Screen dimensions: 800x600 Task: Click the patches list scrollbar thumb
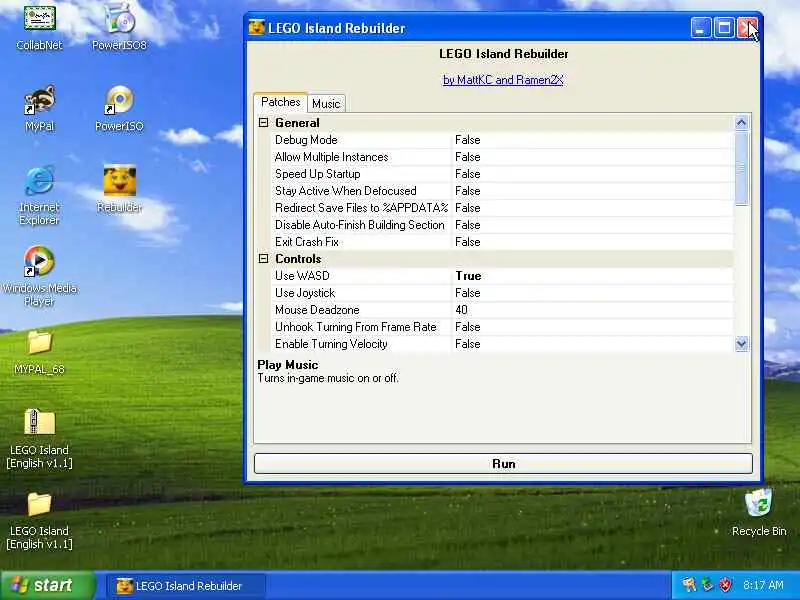click(741, 168)
